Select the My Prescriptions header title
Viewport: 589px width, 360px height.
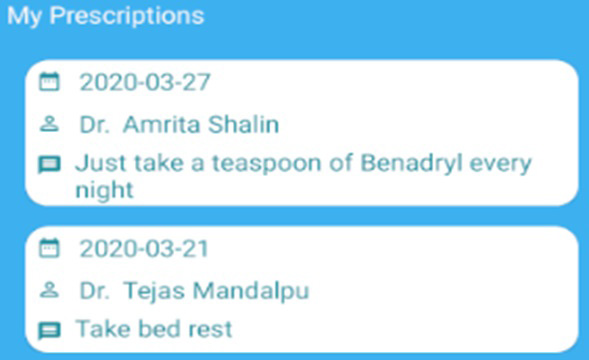(106, 16)
